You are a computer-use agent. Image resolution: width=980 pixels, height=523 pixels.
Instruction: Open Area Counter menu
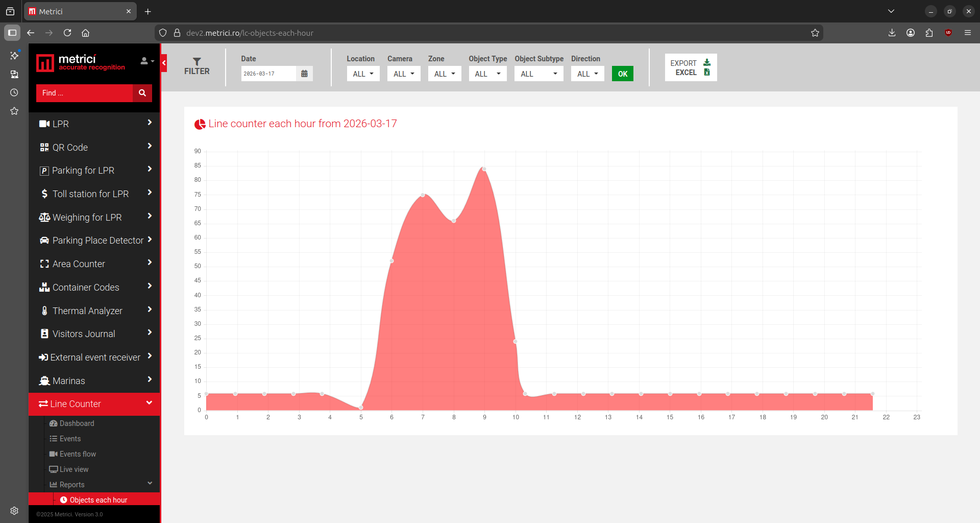[95, 264]
